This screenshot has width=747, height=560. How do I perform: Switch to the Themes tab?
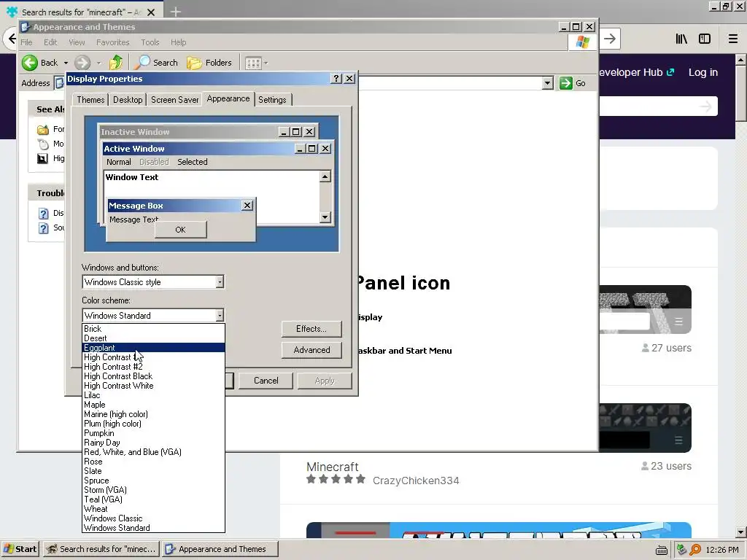90,99
